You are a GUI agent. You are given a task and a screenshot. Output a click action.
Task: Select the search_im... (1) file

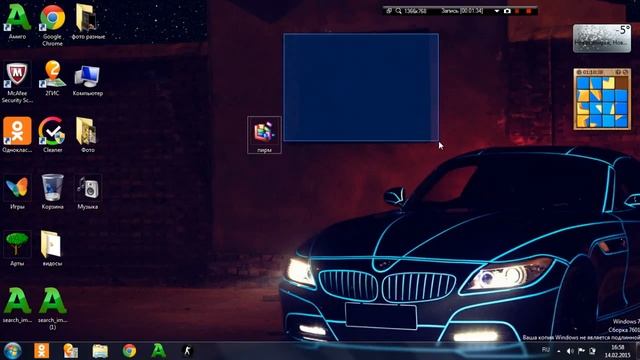tap(52, 309)
